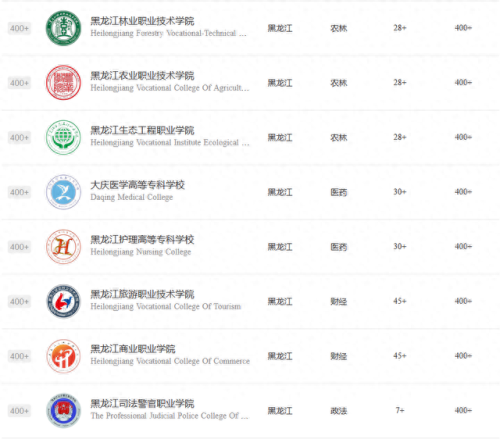Click the 30+ value for Heilongjiang Nursing College
Image resolution: width=500 pixels, height=439 pixels.
click(400, 246)
